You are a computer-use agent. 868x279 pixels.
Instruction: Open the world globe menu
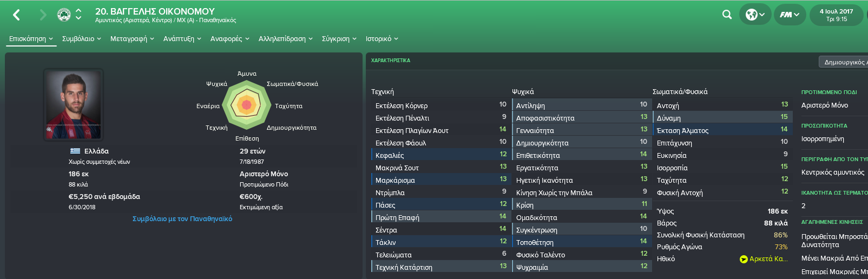click(x=755, y=15)
